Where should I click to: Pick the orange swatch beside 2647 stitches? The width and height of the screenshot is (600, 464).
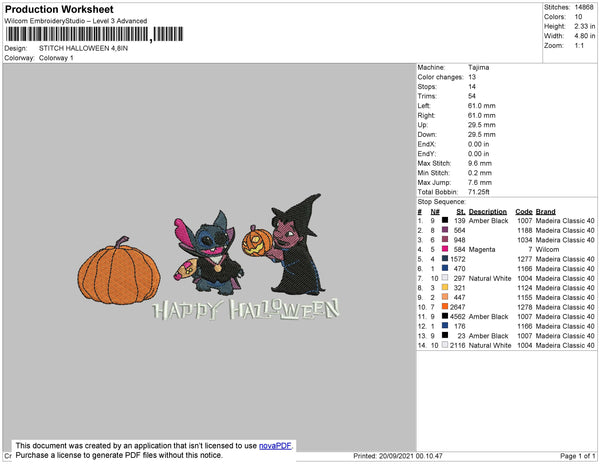click(x=445, y=307)
